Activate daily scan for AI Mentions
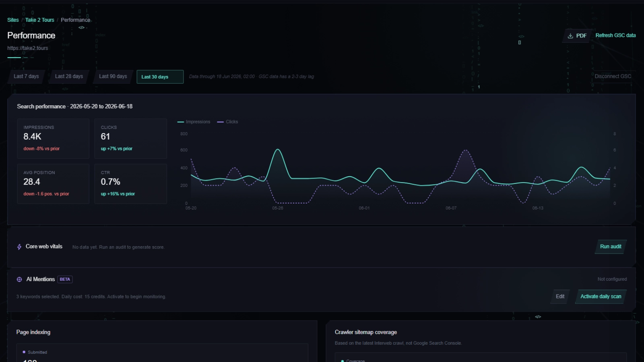 point(601,296)
